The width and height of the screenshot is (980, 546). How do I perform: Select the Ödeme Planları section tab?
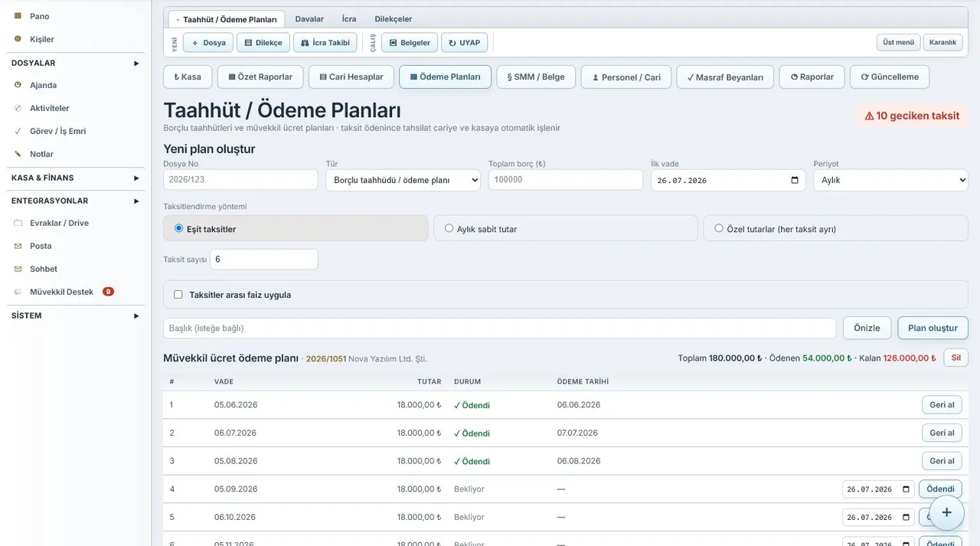coord(446,77)
